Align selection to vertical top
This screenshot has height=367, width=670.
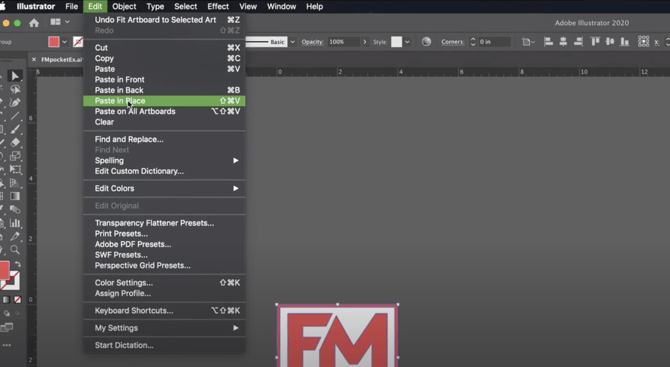tap(595, 41)
